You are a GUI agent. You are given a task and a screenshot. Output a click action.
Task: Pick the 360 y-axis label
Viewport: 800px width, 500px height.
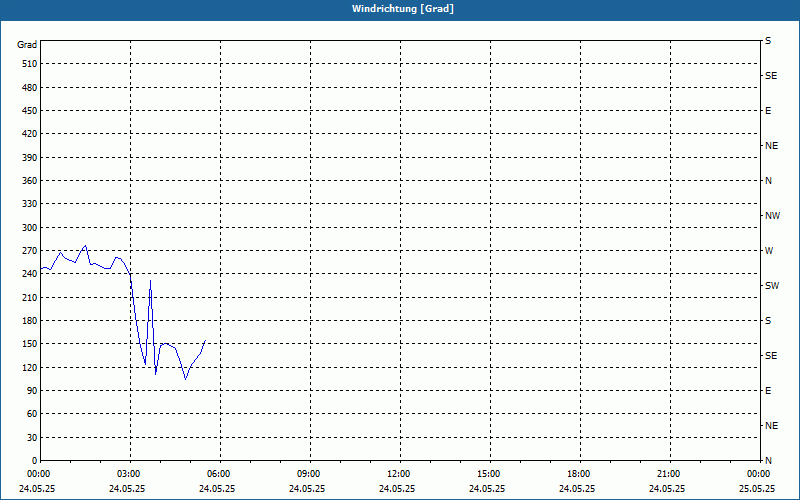(30, 181)
